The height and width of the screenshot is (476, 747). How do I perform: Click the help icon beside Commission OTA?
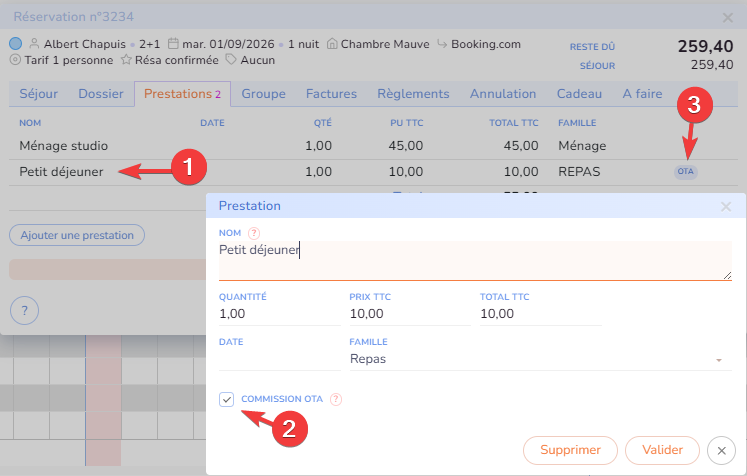tap(336, 399)
